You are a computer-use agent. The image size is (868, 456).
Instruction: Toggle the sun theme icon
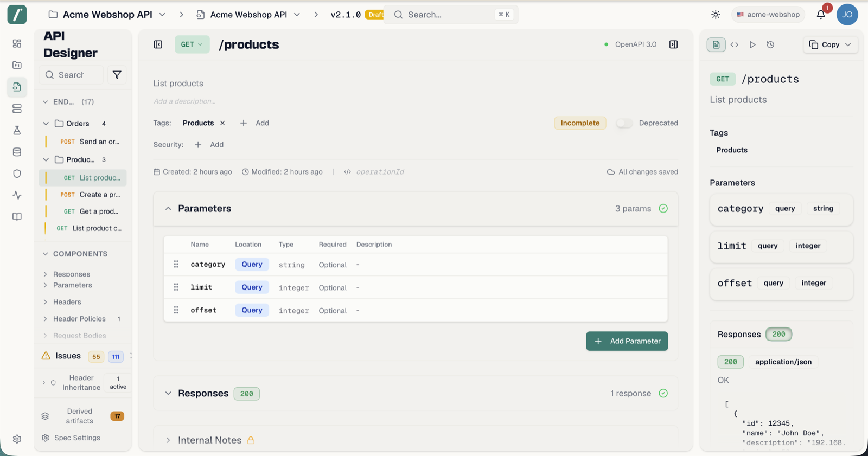[716, 15]
